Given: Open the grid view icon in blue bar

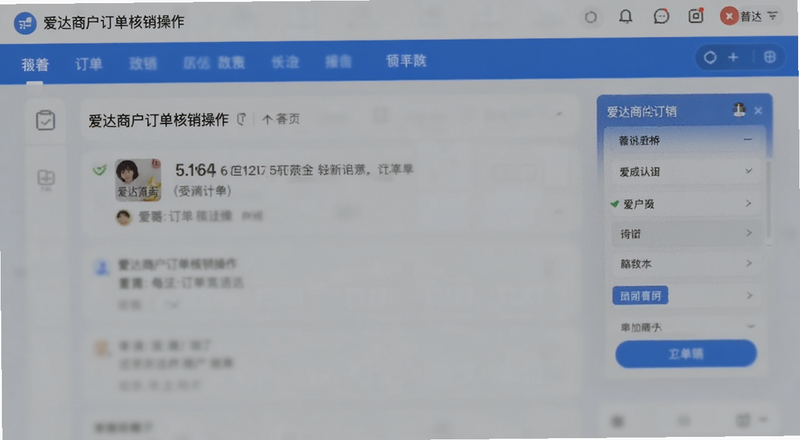Looking at the screenshot, I should pyautogui.click(x=770, y=57).
